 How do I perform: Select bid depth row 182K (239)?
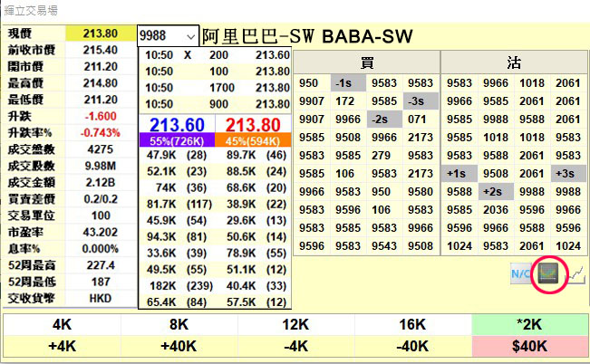click(177, 286)
